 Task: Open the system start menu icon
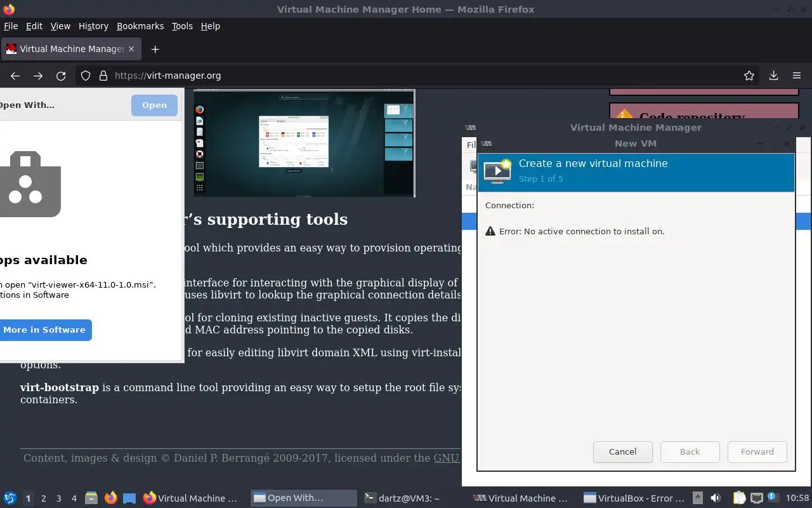(10, 498)
